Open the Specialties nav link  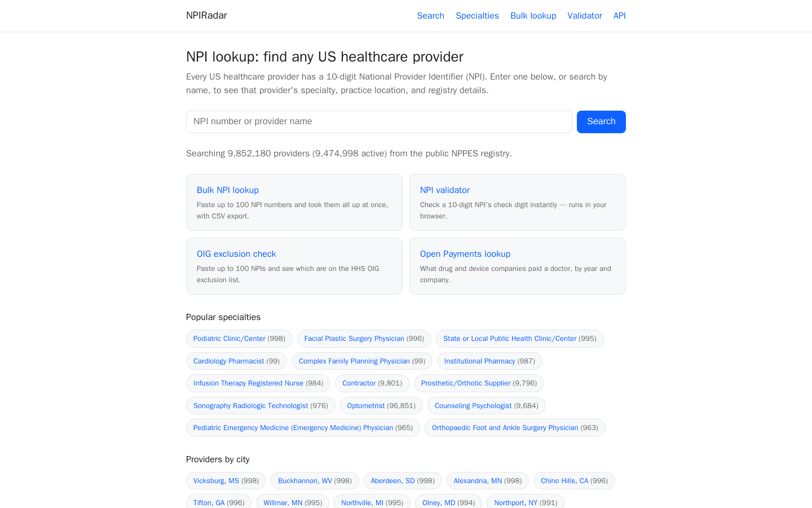(x=477, y=16)
